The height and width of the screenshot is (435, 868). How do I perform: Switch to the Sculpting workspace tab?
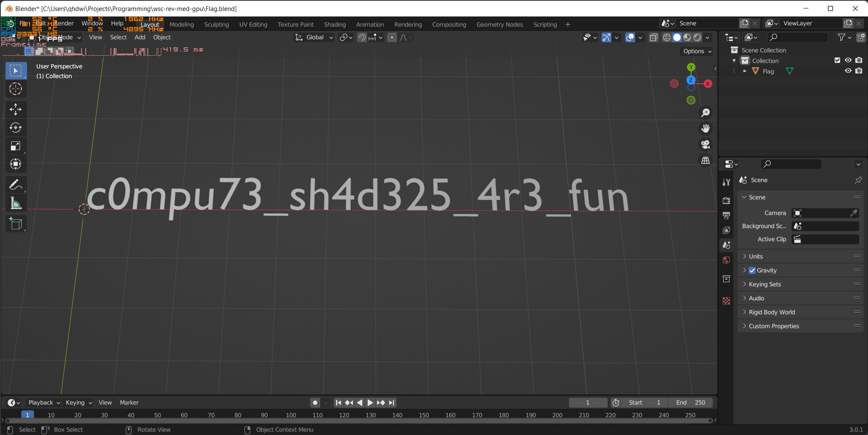click(x=217, y=24)
